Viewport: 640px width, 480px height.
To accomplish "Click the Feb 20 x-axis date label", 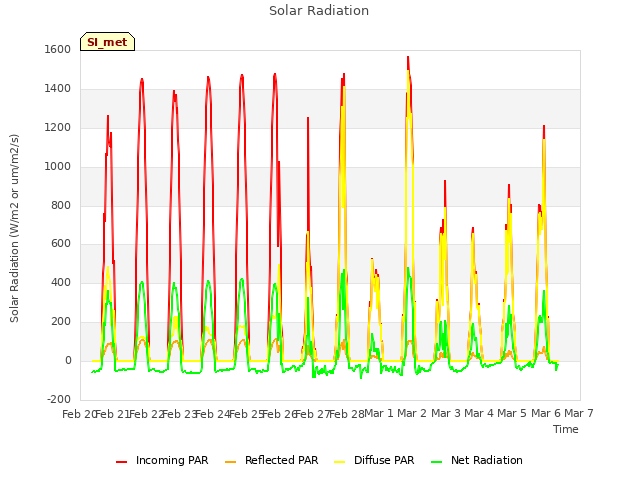I will [x=79, y=414].
